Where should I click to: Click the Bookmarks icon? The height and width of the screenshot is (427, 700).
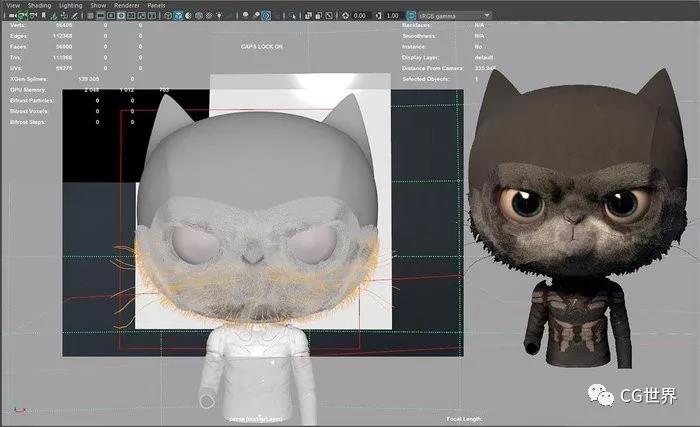(x=43, y=16)
